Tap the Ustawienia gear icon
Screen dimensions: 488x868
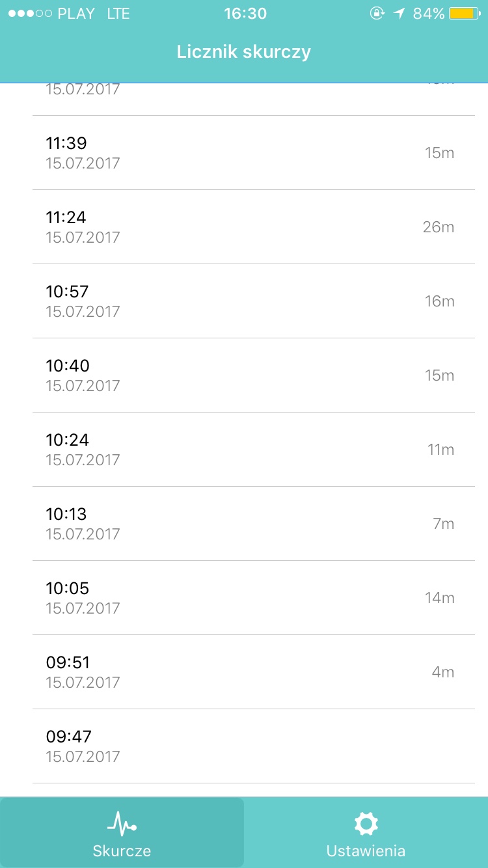(x=366, y=824)
